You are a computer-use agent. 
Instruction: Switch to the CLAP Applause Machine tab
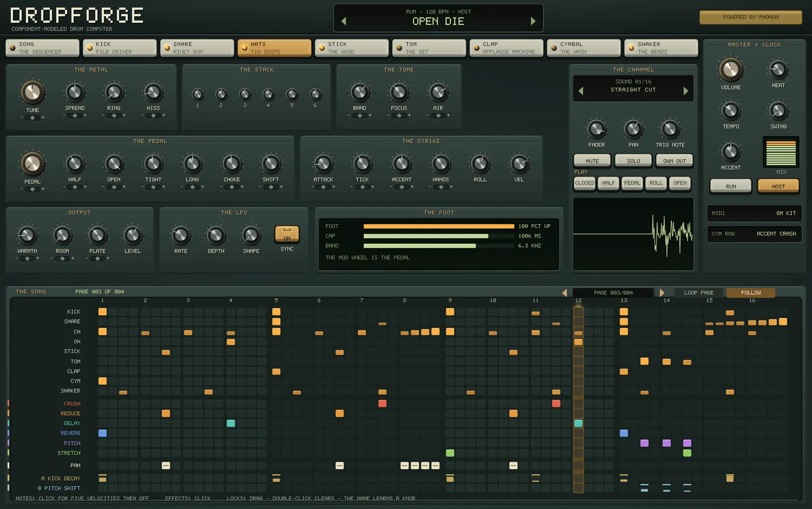[506, 48]
